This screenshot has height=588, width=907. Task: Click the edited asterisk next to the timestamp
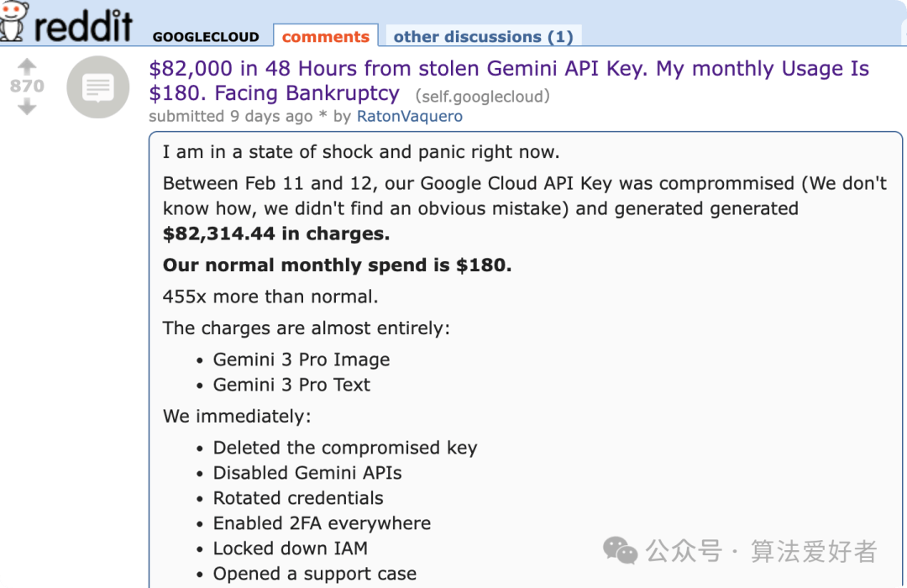pos(323,116)
